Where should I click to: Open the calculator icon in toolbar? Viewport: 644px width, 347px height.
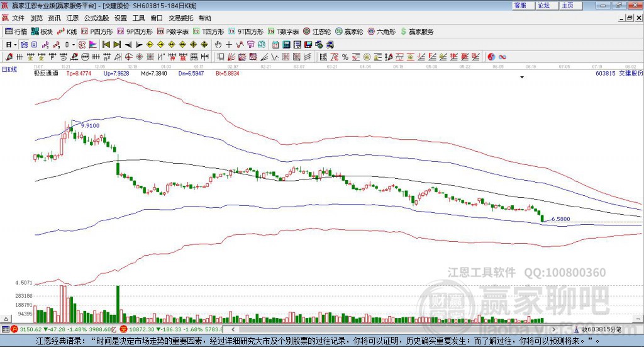point(287,45)
